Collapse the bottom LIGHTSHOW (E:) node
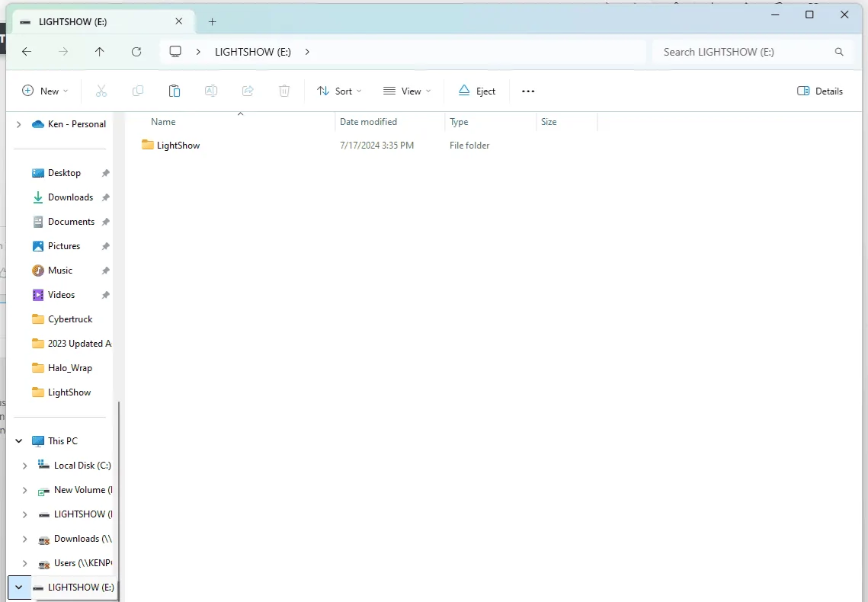The image size is (868, 602). coord(19,587)
